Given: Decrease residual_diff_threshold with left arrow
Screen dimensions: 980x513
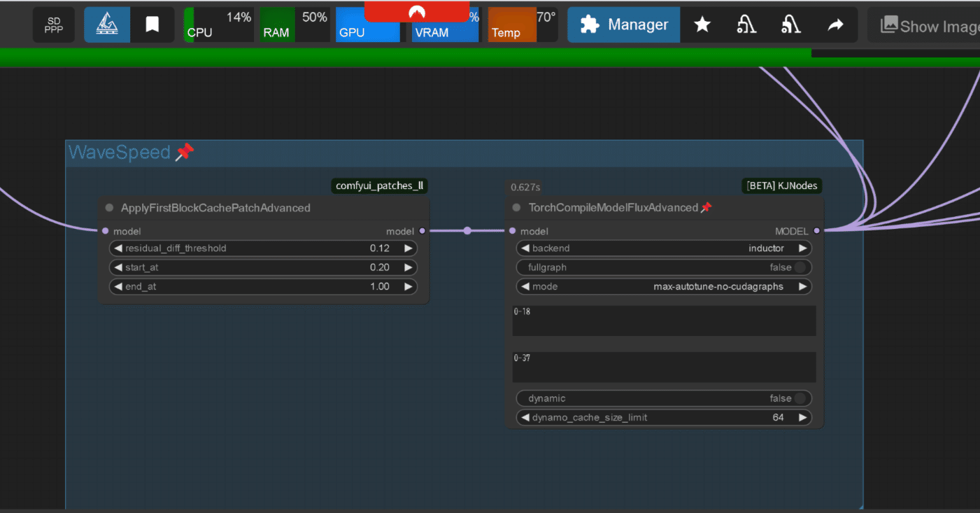Looking at the screenshot, I should point(118,248).
